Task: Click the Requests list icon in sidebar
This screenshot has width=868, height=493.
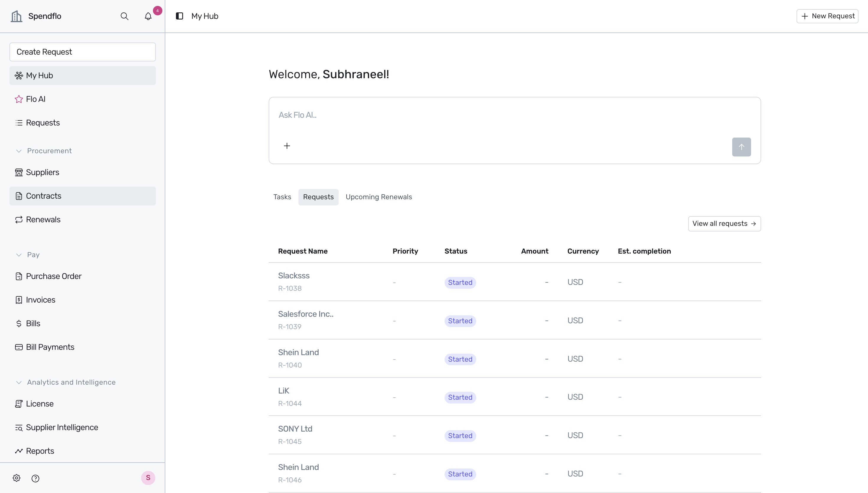Action: (19, 123)
